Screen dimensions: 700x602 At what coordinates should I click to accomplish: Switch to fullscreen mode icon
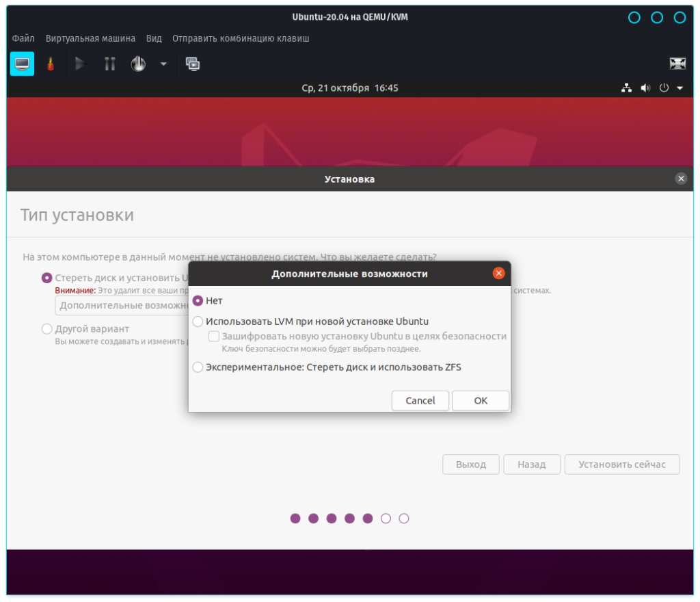677,64
